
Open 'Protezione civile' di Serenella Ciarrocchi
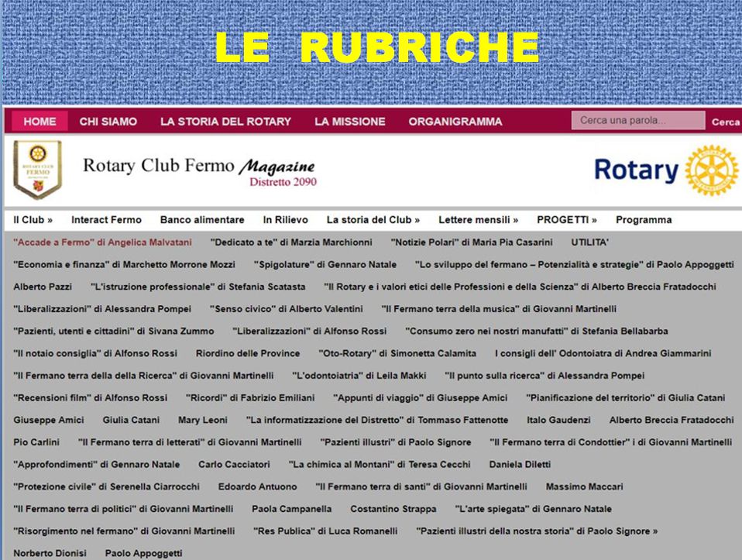[106, 487]
